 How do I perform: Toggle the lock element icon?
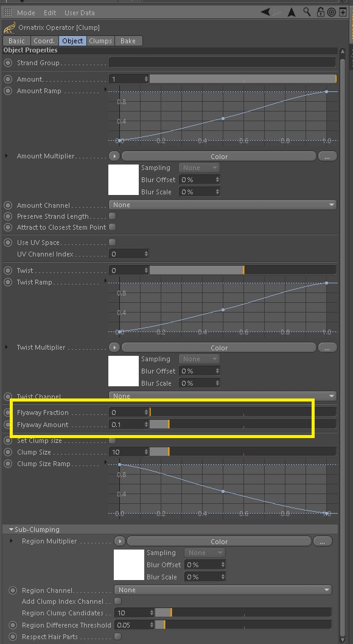tap(321, 12)
